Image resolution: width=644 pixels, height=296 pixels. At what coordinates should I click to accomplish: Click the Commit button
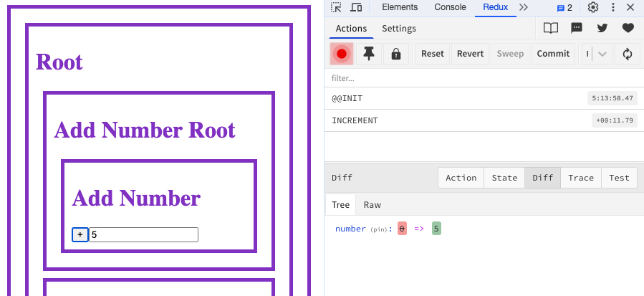pyautogui.click(x=553, y=54)
